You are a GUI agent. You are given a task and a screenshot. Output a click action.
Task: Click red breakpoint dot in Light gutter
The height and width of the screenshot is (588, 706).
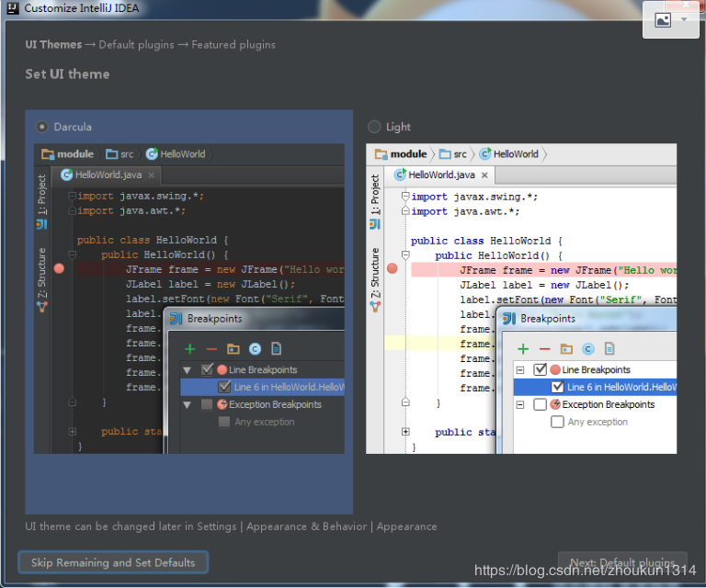[393, 269]
